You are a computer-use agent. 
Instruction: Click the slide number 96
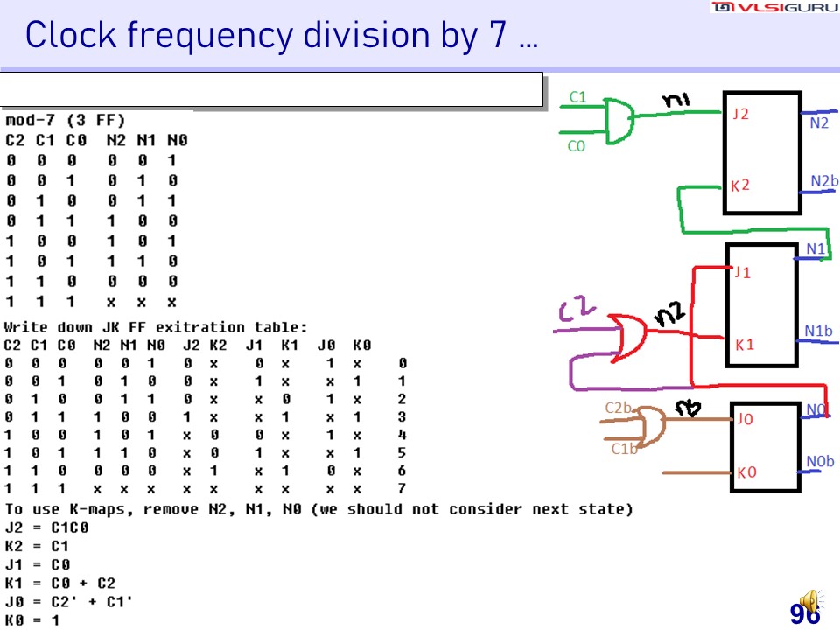pos(804,615)
